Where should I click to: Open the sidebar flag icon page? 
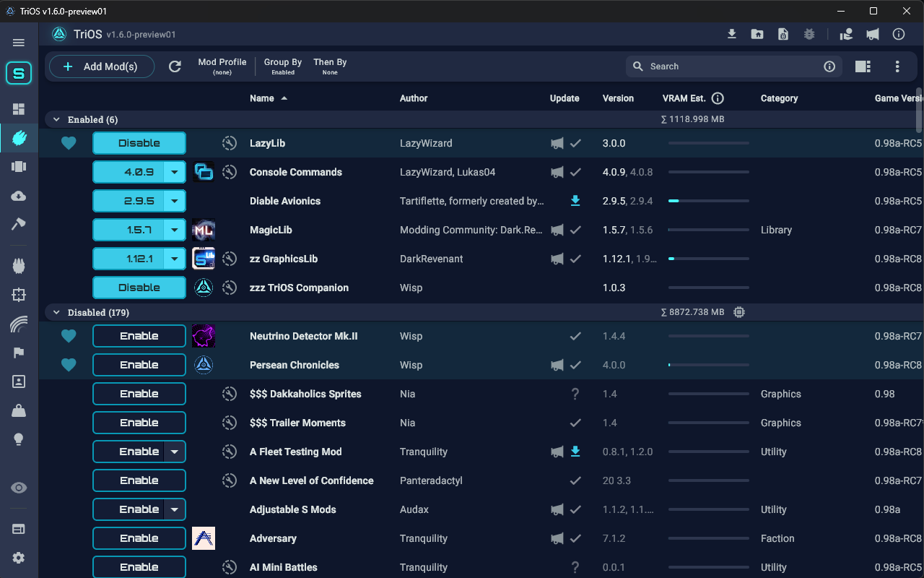[19, 353]
